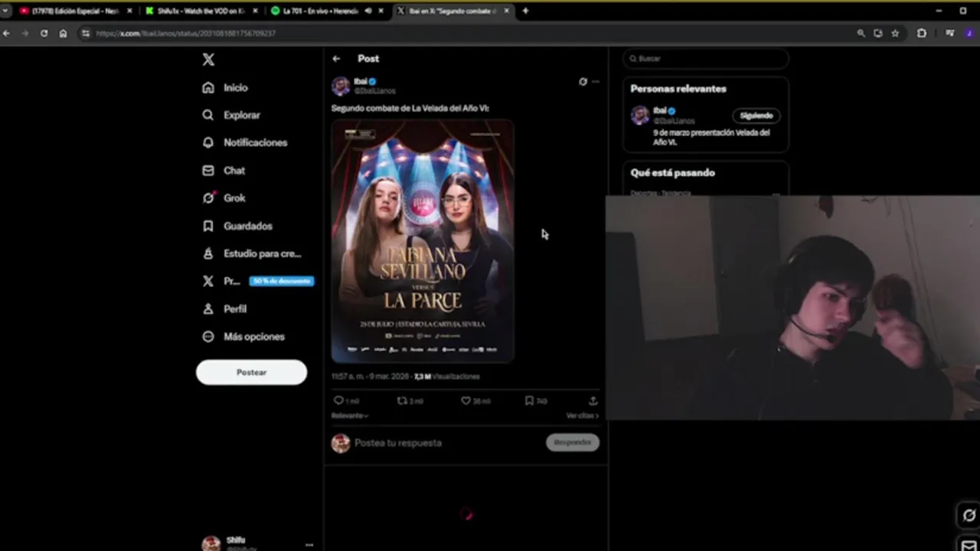Click the reply bubble icon under the post
This screenshot has height=551, width=980.
338,400
